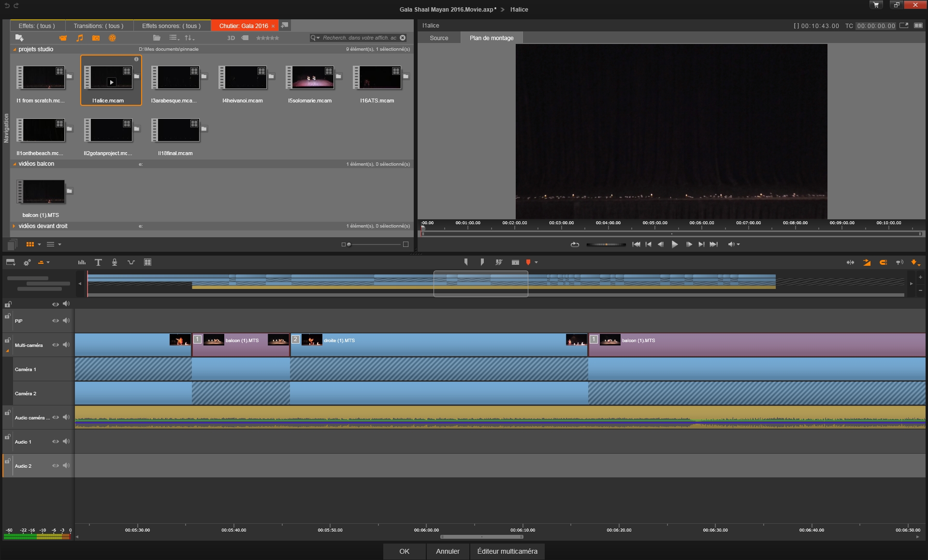The image size is (928, 560).
Task: Open the player volume control
Action: pyautogui.click(x=734, y=244)
